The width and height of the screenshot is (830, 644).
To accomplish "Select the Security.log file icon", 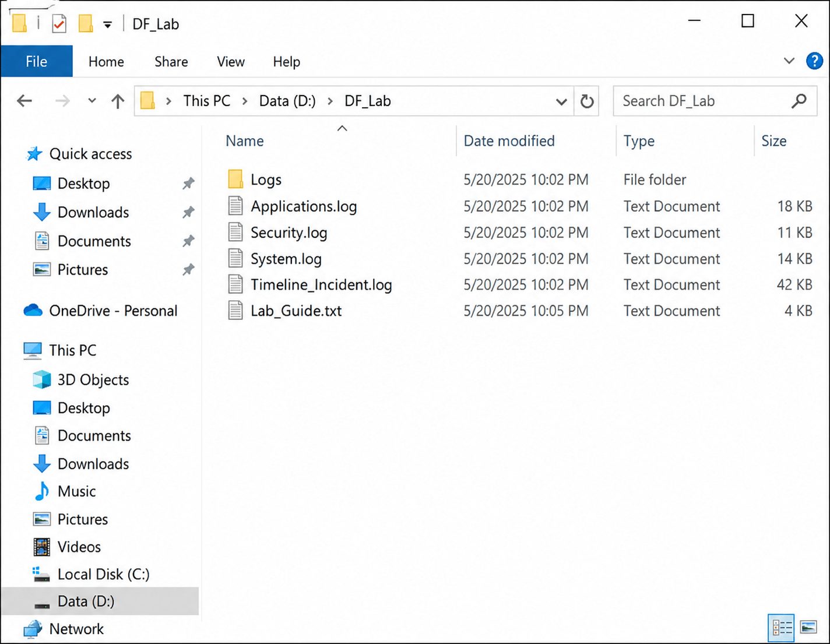I will tap(235, 233).
